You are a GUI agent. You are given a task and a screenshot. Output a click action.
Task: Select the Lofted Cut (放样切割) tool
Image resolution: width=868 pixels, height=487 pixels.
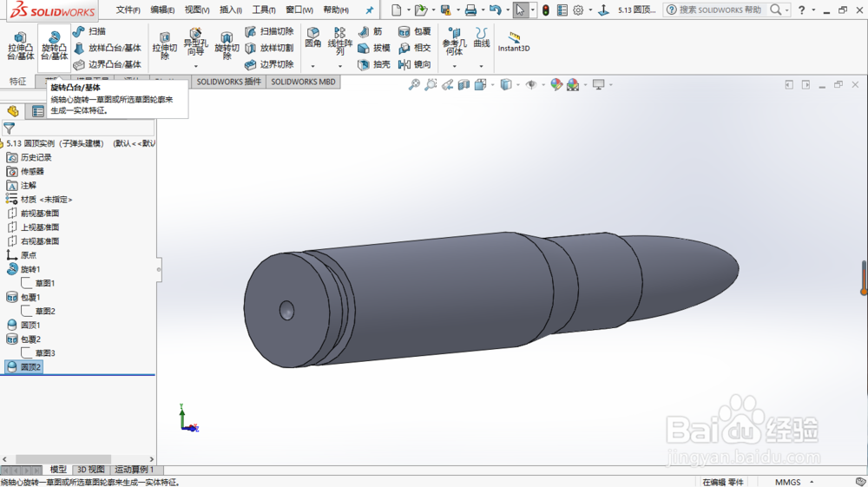tap(270, 48)
